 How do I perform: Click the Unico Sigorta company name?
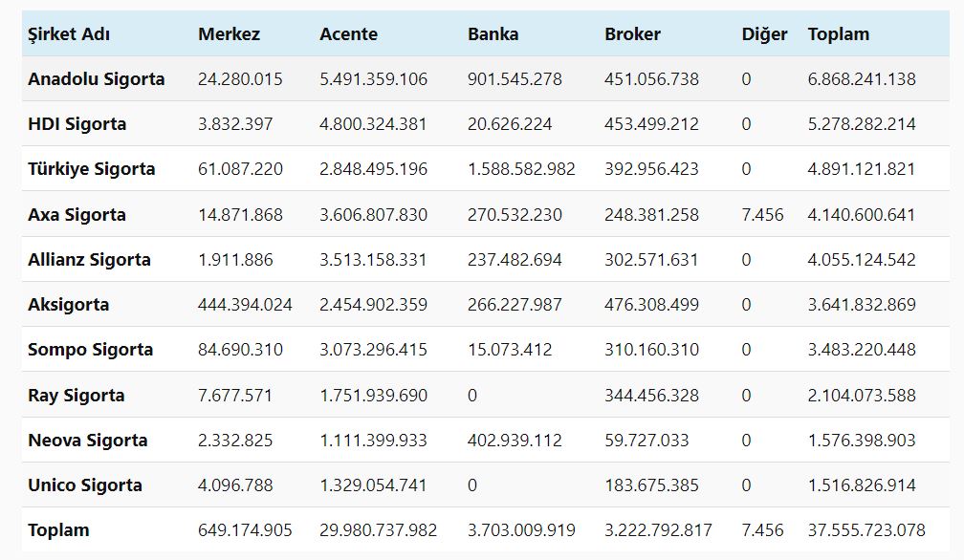point(85,485)
